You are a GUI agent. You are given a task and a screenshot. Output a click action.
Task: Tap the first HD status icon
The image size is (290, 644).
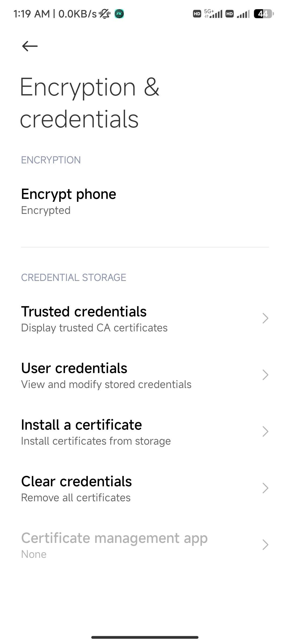tap(197, 14)
